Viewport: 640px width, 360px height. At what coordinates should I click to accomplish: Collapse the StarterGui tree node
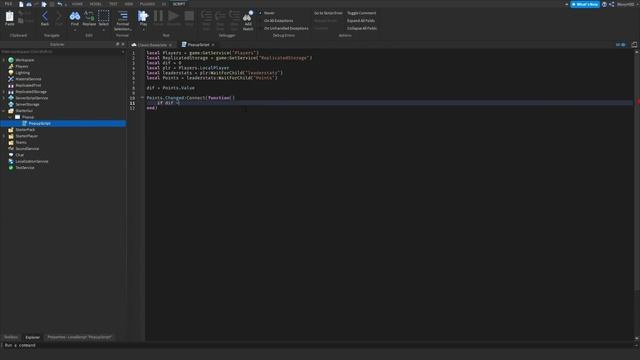[4, 111]
